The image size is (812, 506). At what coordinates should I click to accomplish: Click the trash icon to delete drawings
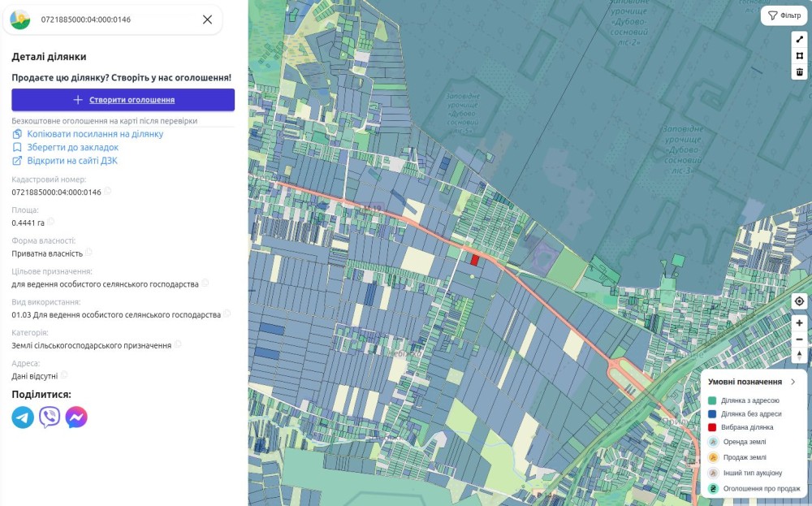click(799, 71)
